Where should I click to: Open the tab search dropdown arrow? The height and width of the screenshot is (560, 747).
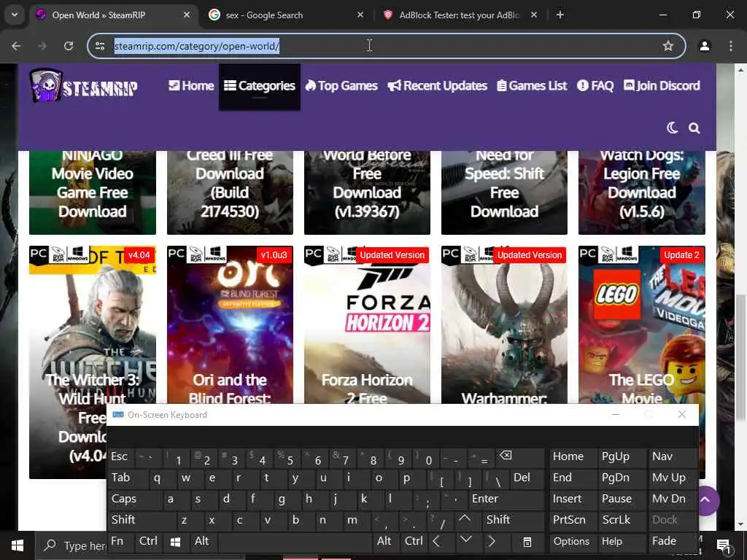(x=15, y=15)
